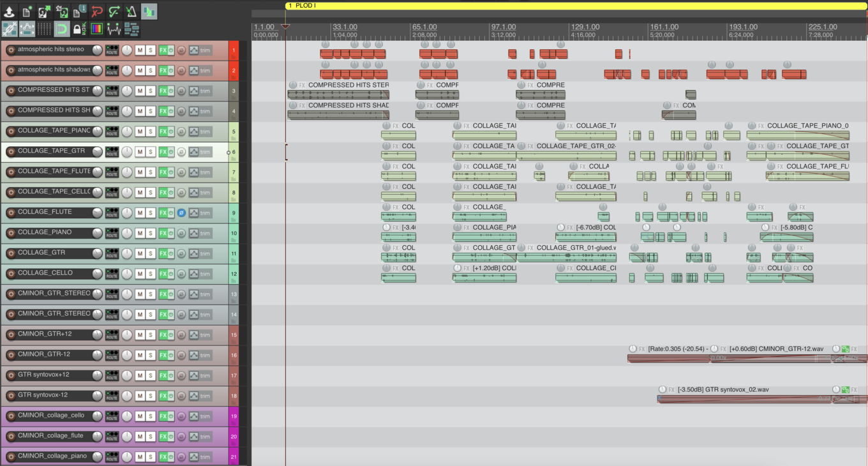Open the FX chain for COLLAGE_CELLO track

[x=163, y=274]
